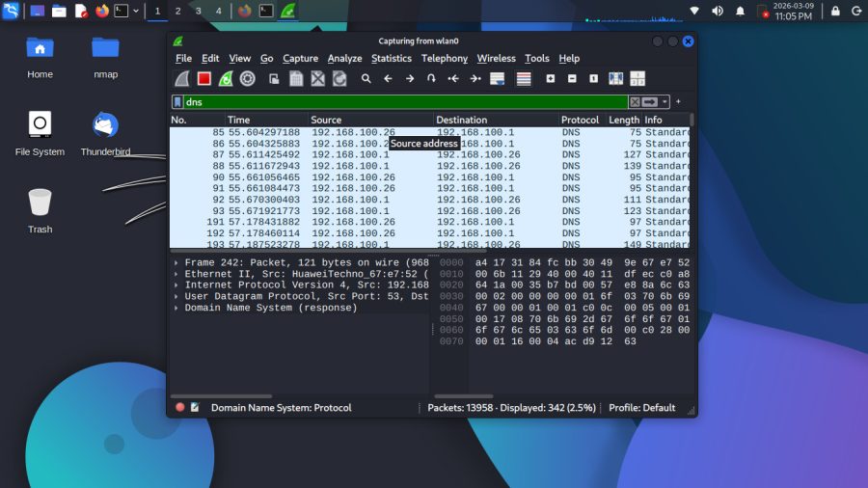Viewport: 868px width, 488px height.
Task: Open capture file comment edit icon
Action: (195, 408)
